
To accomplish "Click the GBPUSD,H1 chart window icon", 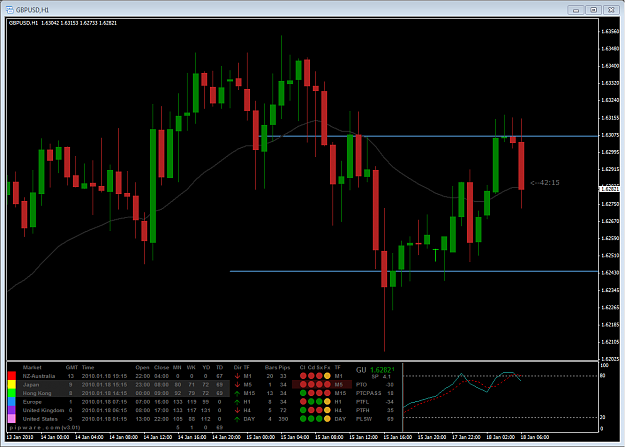I will 10,10.
